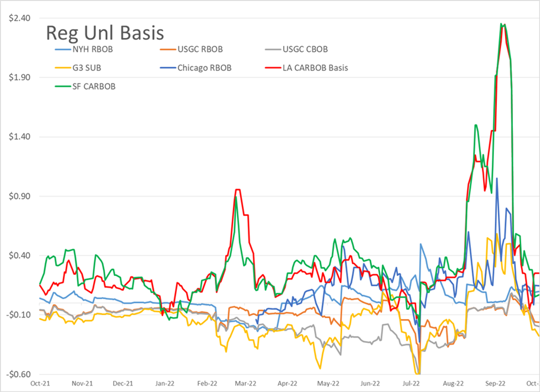Viewport: 540px width, 392px height.
Task: Click the light blue NYH RBOB legend line
Action: [63, 50]
